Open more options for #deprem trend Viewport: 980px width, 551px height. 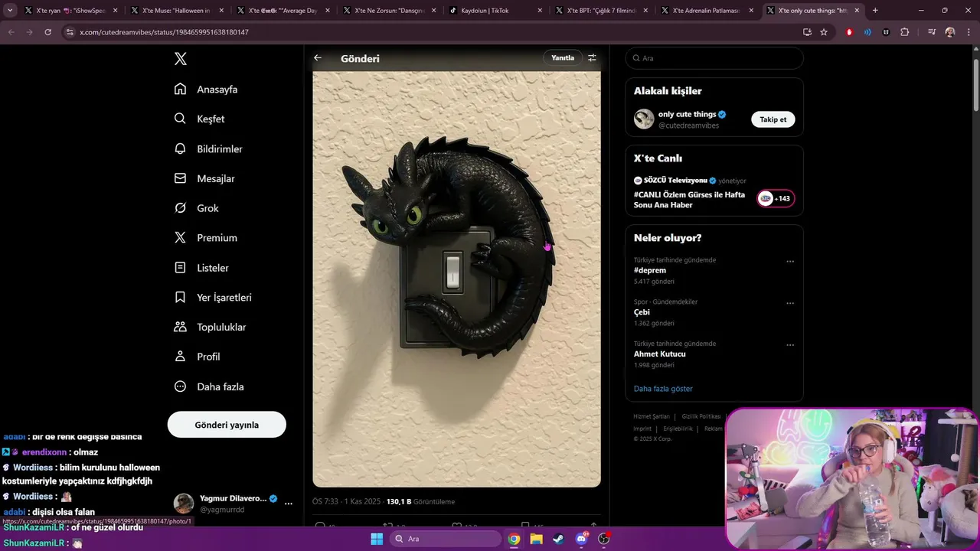tap(790, 262)
